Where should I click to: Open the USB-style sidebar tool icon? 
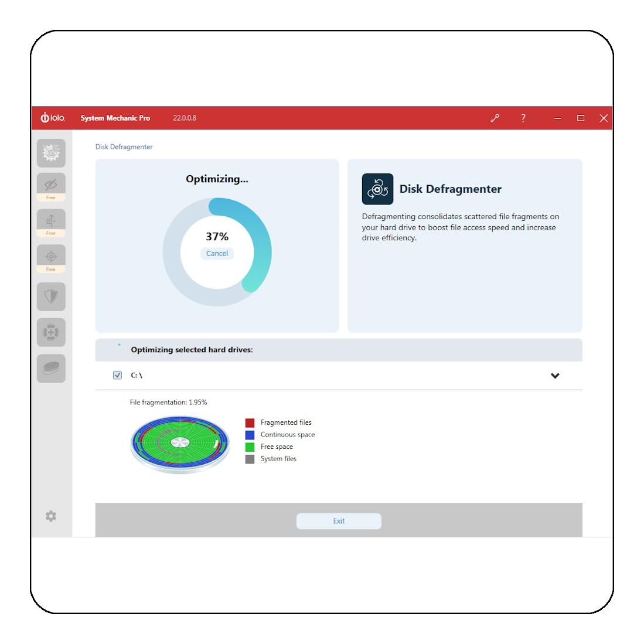51,223
